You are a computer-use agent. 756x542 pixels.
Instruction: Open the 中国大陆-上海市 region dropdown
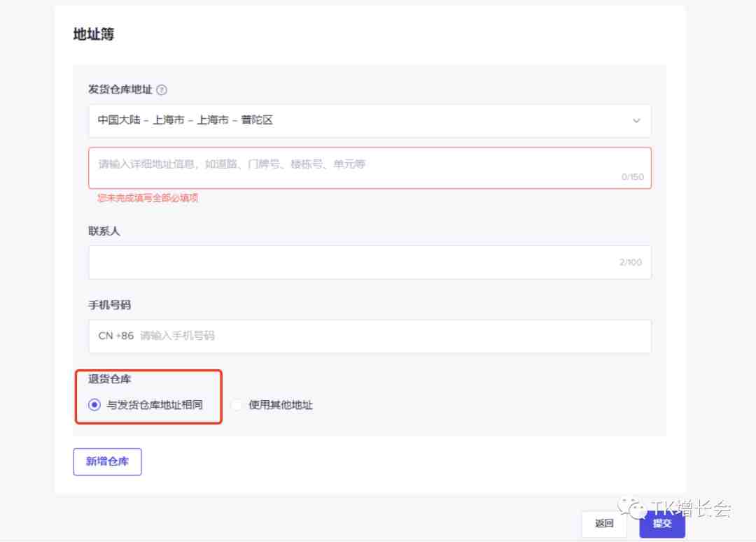pyautogui.click(x=370, y=120)
